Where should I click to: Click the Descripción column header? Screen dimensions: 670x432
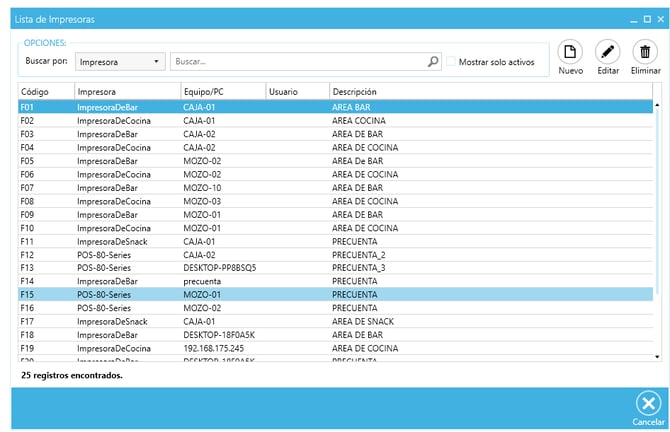tap(490, 91)
